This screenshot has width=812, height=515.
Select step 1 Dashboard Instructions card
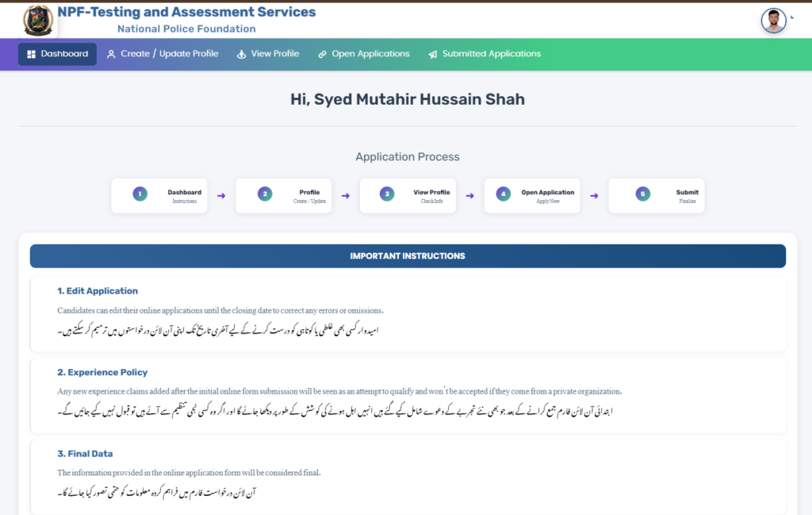[x=159, y=196]
